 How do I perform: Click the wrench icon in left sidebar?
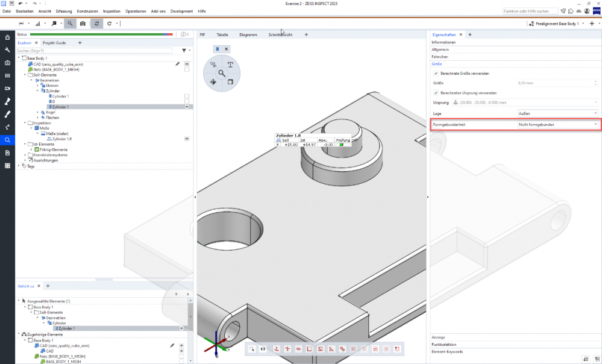click(x=7, y=49)
